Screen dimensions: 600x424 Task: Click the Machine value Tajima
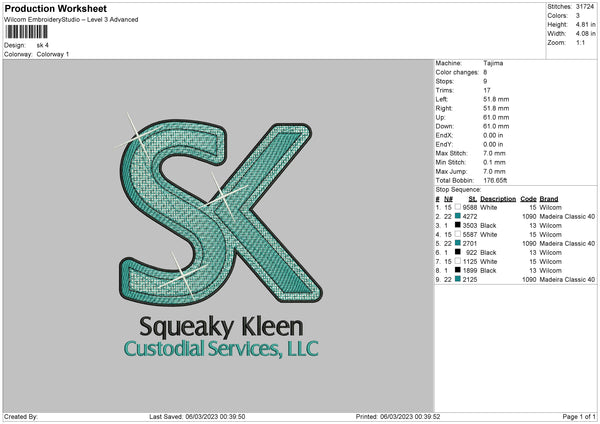493,62
